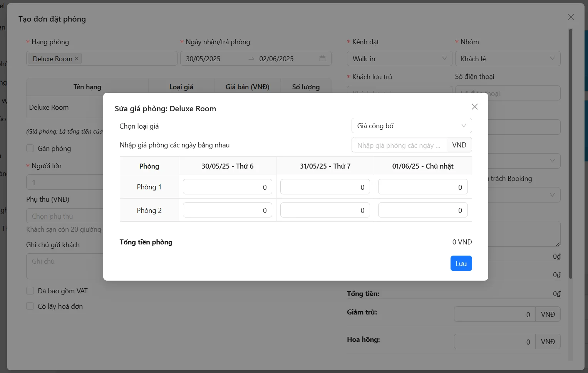Click the same-price room rate input
This screenshot has height=373, width=588.
[x=399, y=146]
